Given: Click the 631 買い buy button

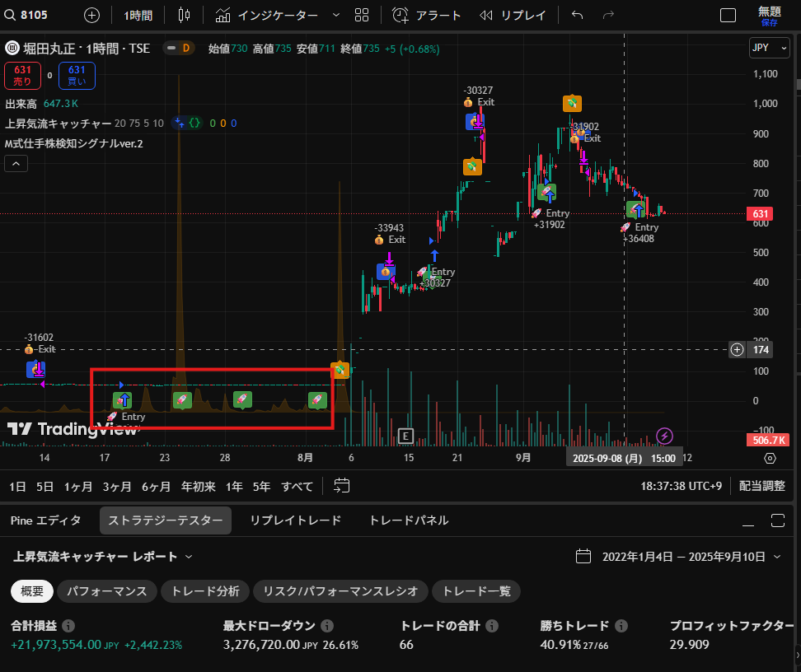Looking at the screenshot, I should [77, 75].
